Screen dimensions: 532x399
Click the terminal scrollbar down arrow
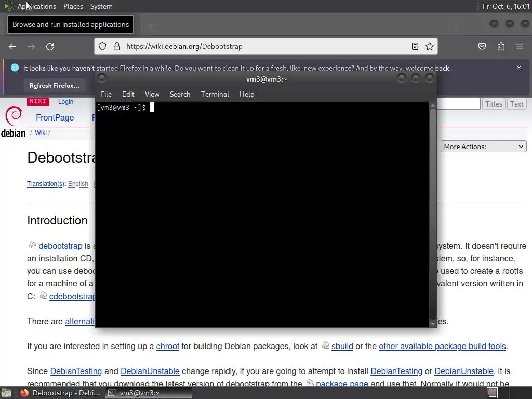(433, 324)
